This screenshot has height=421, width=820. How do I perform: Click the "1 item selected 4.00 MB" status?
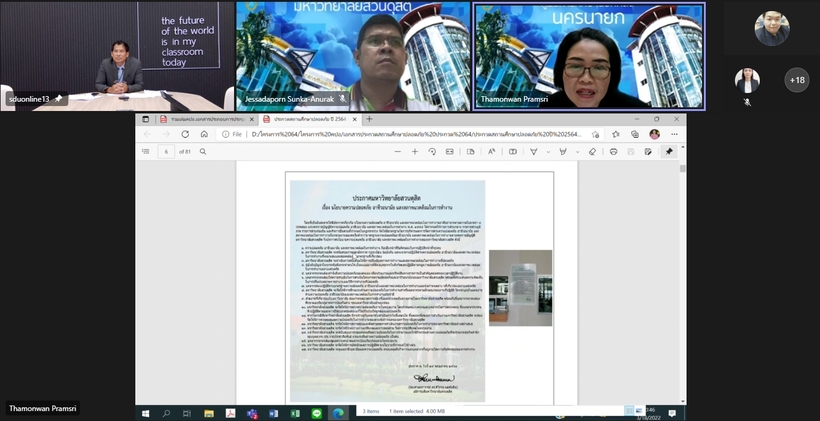tap(418, 411)
